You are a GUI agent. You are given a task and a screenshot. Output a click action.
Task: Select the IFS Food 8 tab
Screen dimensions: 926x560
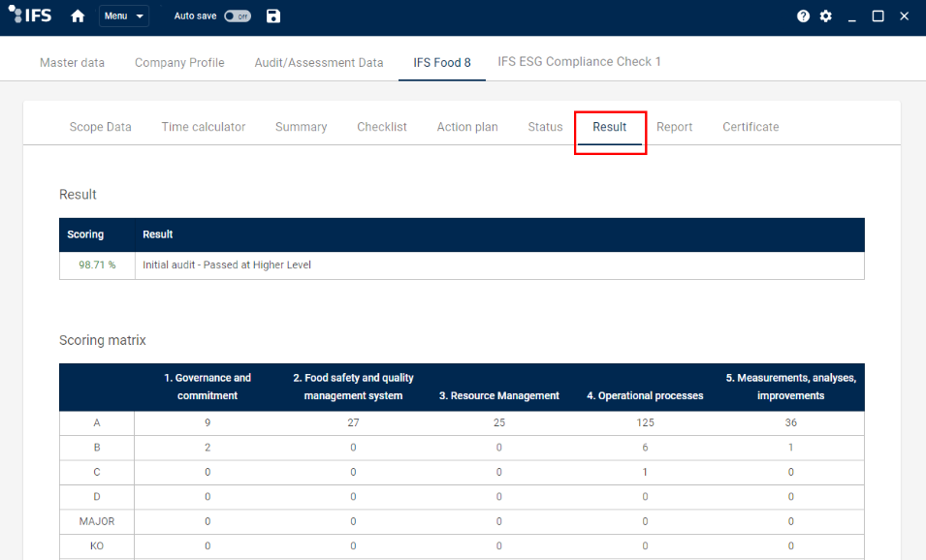442,63
